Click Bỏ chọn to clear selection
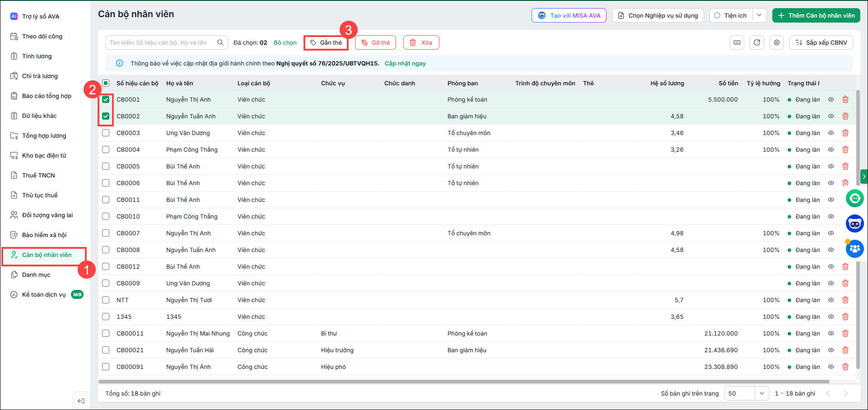Viewport: 868px width, 410px height. tap(285, 42)
